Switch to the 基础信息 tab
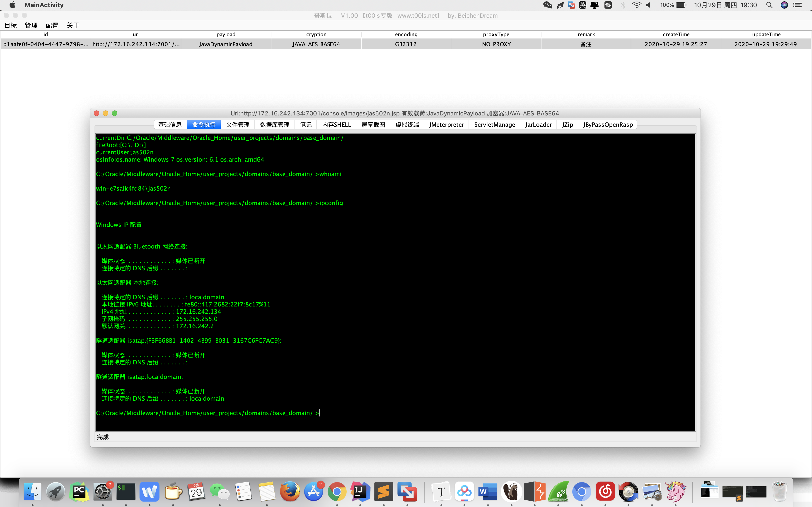 (170, 125)
